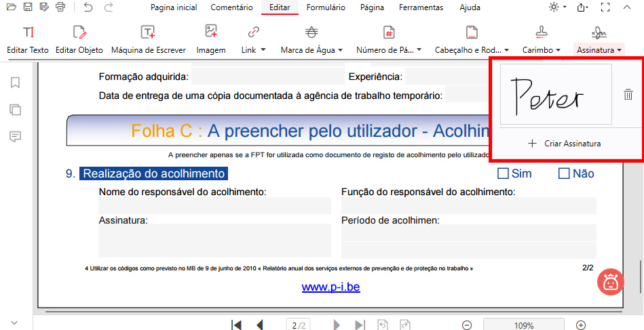Click the Save As icon with the pencil
Viewport: 644px width, 330px height.
click(x=44, y=7)
